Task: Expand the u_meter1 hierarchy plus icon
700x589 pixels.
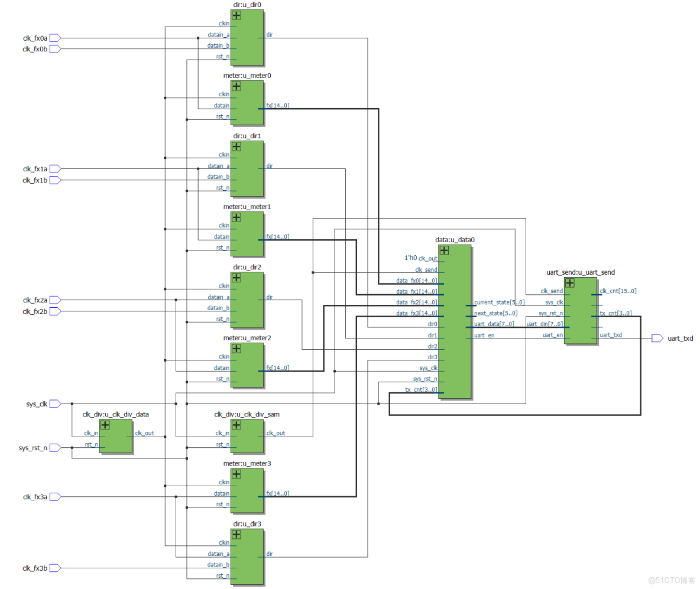Action: [237, 217]
